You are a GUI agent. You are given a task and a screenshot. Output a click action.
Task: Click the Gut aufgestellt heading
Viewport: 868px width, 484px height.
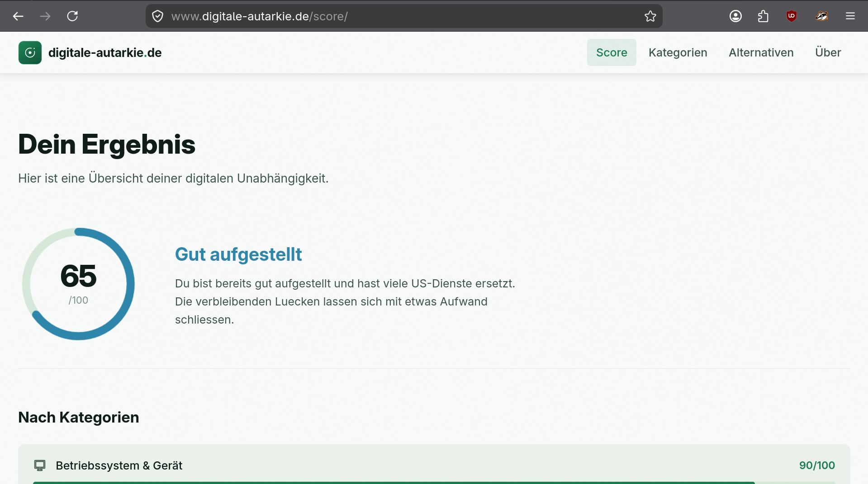238,254
